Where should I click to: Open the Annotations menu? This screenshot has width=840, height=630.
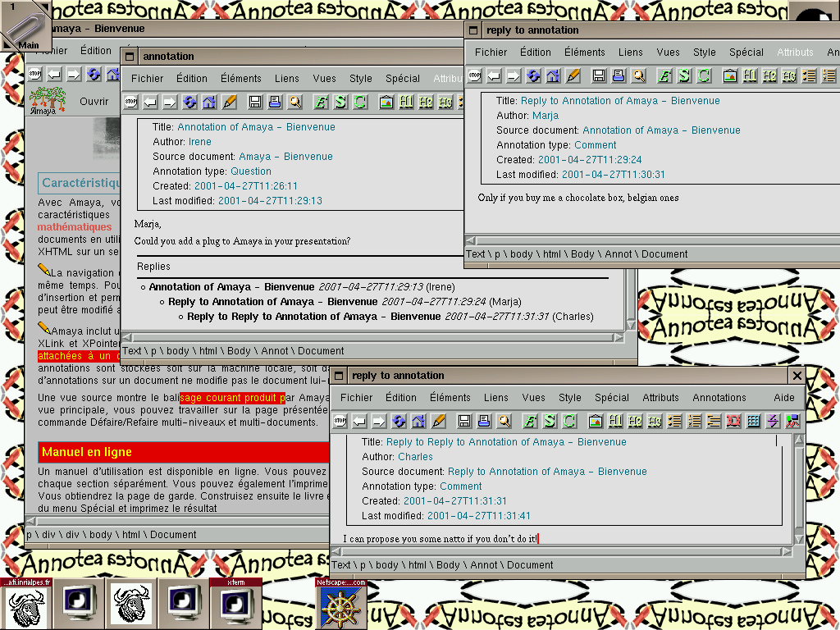[719, 398]
